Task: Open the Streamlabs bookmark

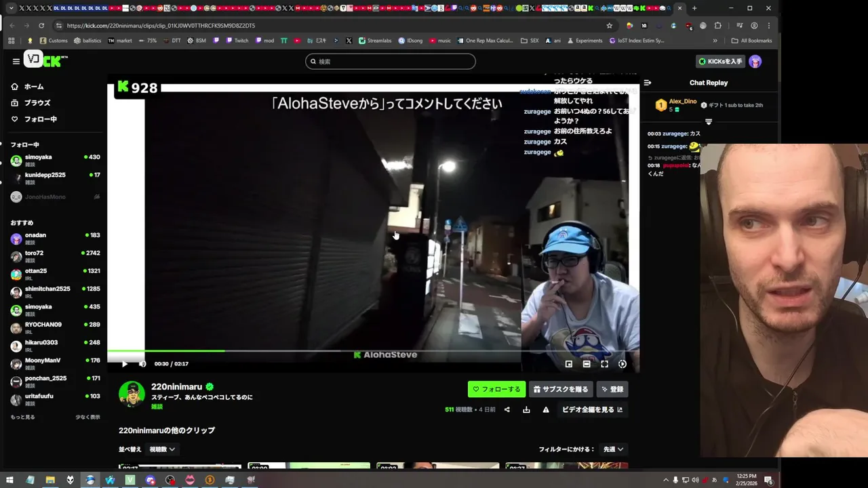Action: (x=375, y=41)
